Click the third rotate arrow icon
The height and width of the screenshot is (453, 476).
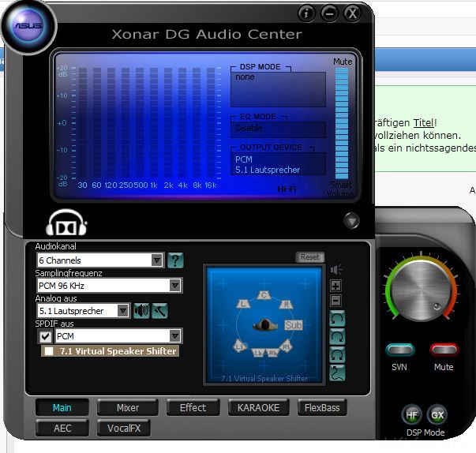pos(337,354)
